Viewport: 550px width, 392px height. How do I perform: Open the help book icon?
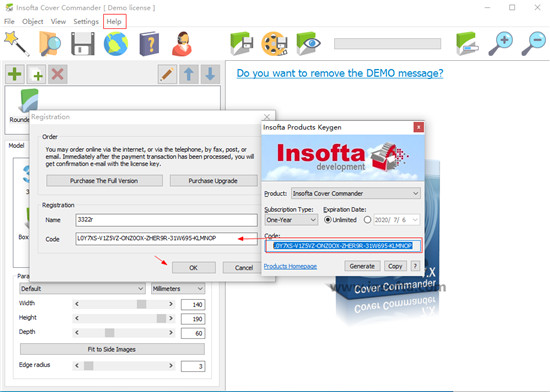coord(149,43)
